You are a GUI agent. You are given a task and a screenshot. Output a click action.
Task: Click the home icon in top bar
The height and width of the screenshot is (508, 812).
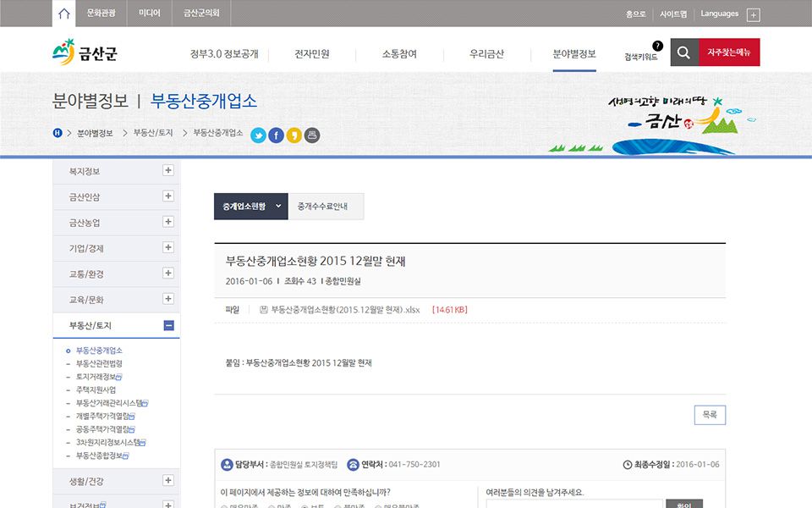click(x=64, y=14)
